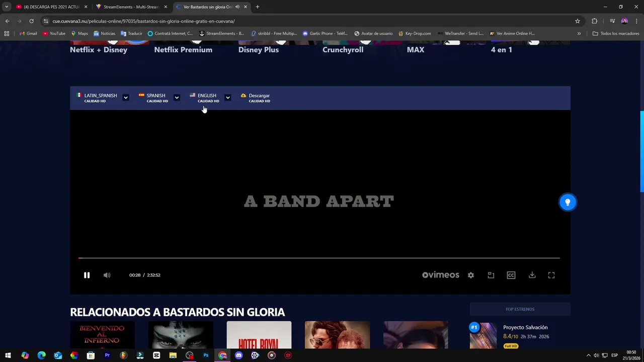Open the Chrome extensions menu
This screenshot has width=644, height=362.
pos(594,21)
